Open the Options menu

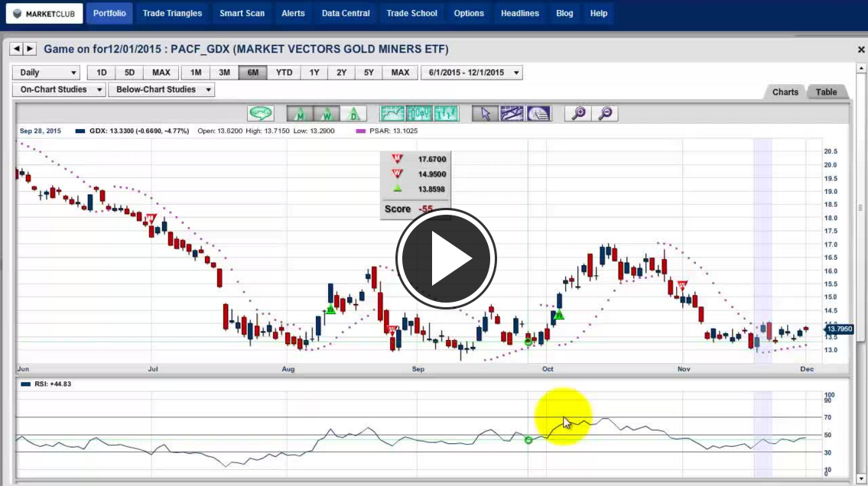[469, 13]
